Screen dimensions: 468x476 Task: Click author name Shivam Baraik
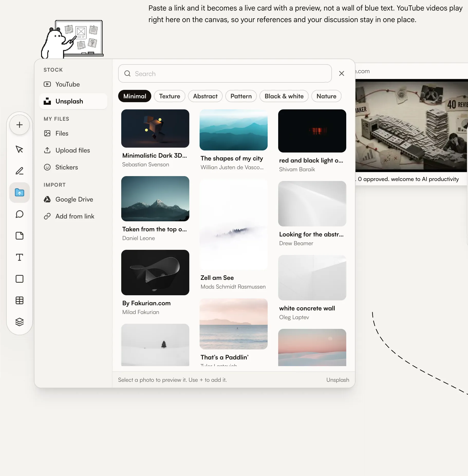297,169
